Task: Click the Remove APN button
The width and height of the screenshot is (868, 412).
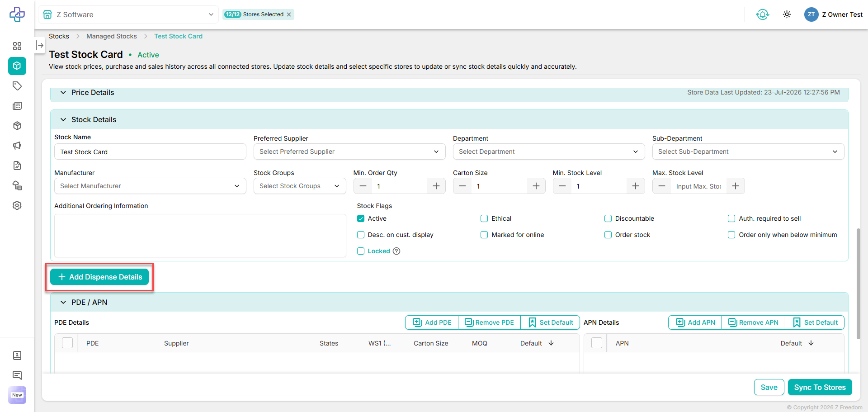Action: tap(754, 322)
